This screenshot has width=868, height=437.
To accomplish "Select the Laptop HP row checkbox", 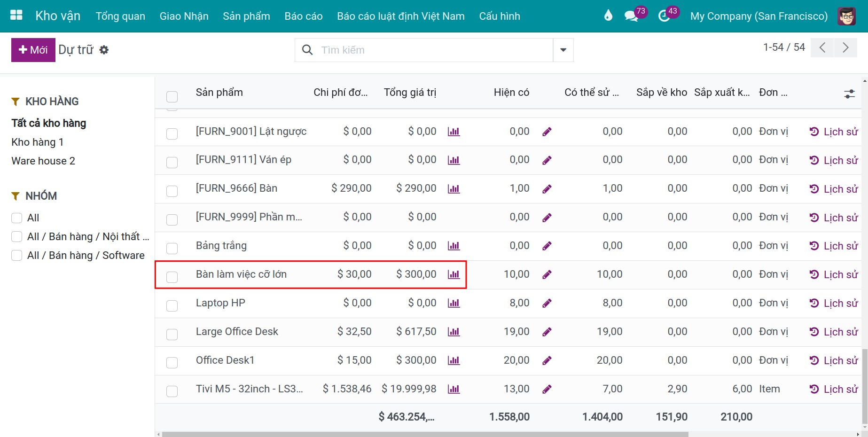I will click(x=172, y=305).
